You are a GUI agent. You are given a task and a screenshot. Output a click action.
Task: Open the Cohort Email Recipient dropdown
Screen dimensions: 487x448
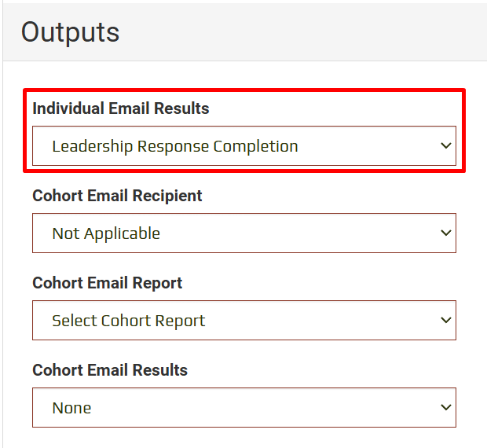[x=243, y=233]
